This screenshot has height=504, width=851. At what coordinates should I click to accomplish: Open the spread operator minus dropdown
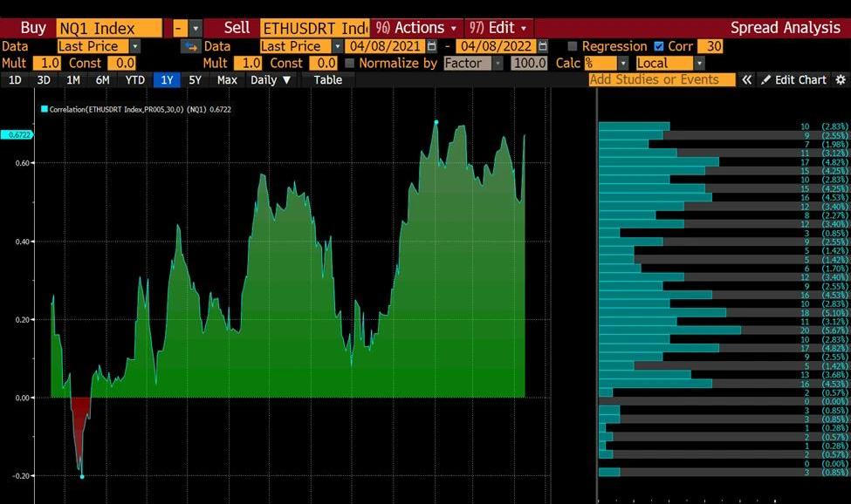point(195,28)
